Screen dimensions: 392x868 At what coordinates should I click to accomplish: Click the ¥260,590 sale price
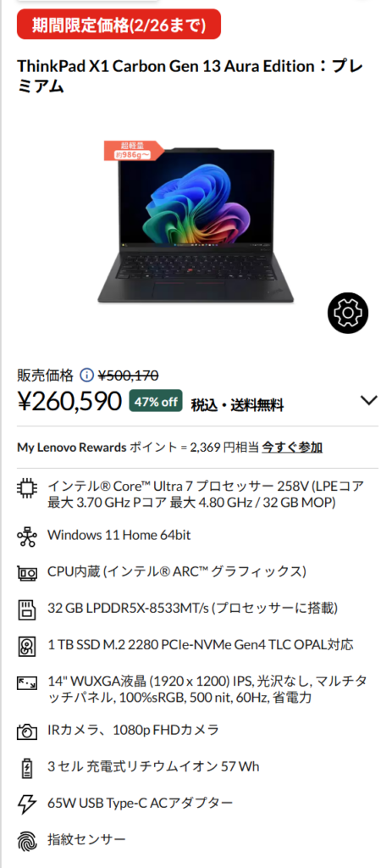(x=69, y=401)
